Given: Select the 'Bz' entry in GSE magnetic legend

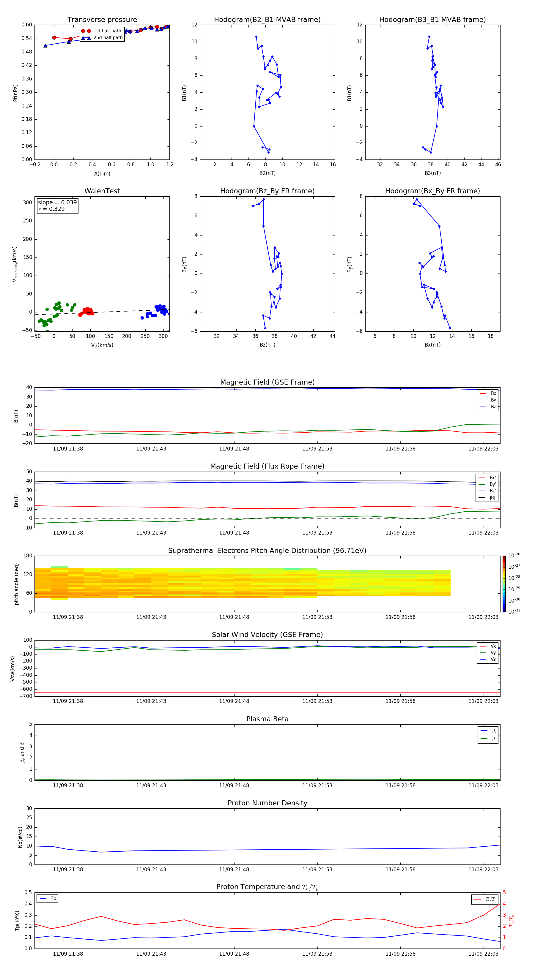Looking at the screenshot, I should 488,407.
